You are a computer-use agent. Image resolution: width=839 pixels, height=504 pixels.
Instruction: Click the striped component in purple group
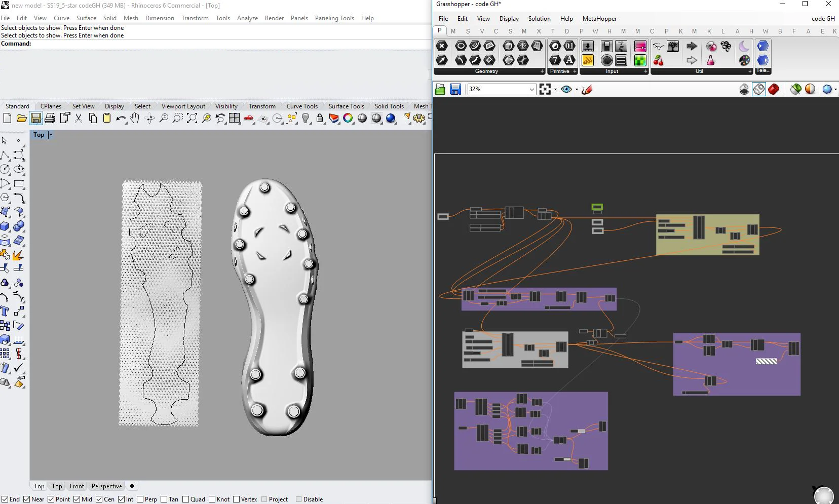tap(767, 361)
